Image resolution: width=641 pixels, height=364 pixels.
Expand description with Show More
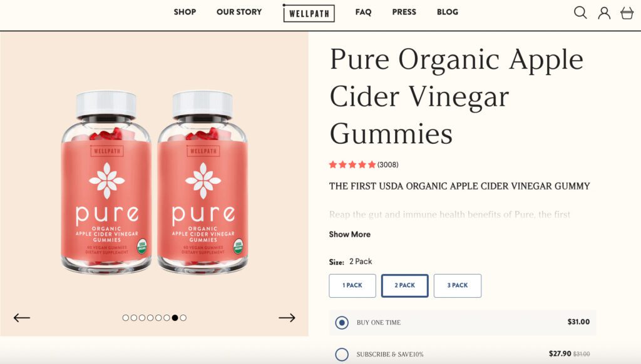pos(349,234)
